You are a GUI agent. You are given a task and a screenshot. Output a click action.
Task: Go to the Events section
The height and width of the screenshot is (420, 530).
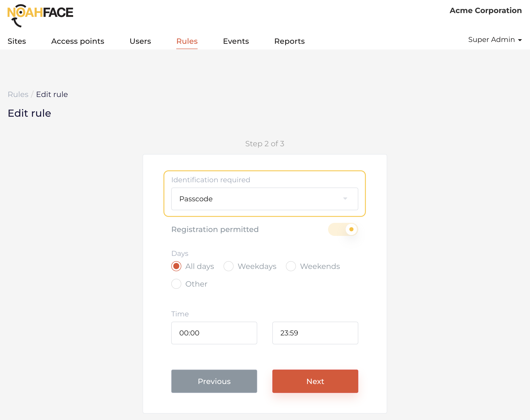point(236,41)
